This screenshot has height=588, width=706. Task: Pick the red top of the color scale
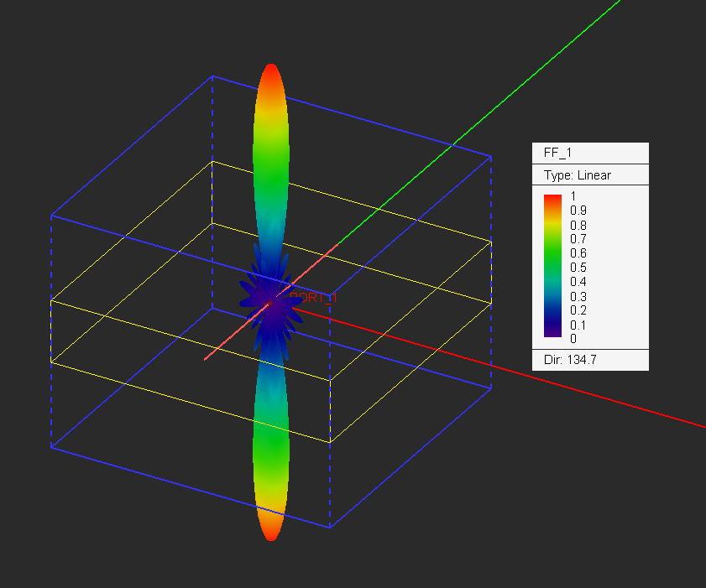click(552, 199)
